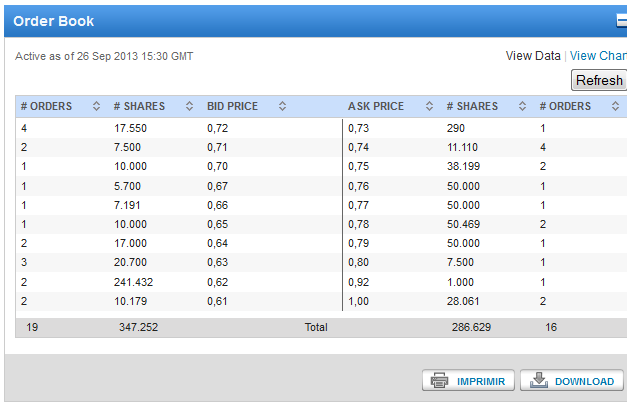Click the ASK PRICE column header
Screen dimensions: 633x407
pos(376,106)
